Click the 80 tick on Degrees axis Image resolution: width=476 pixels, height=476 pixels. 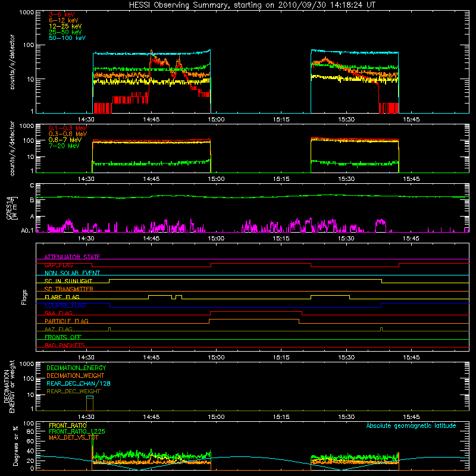coord(30,431)
